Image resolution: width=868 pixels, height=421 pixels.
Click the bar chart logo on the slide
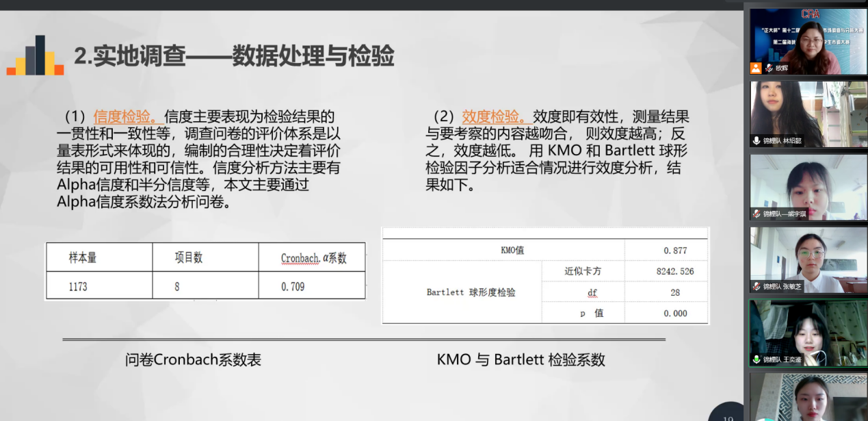point(35,56)
